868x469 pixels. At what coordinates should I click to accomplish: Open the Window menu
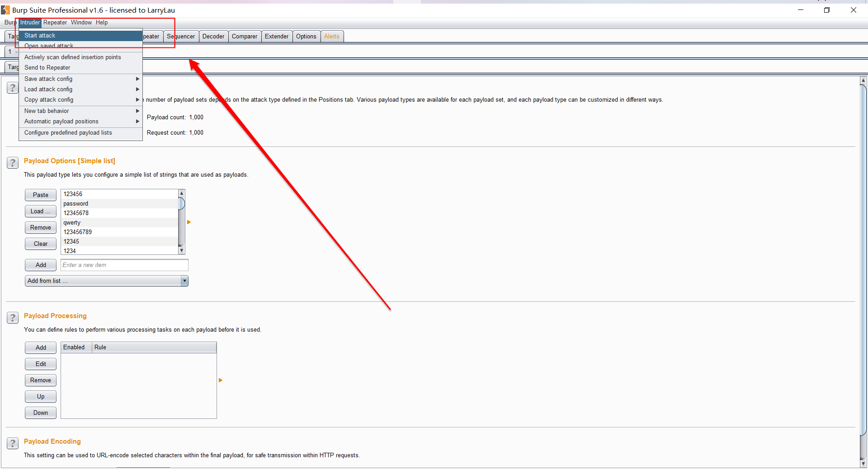pos(81,23)
